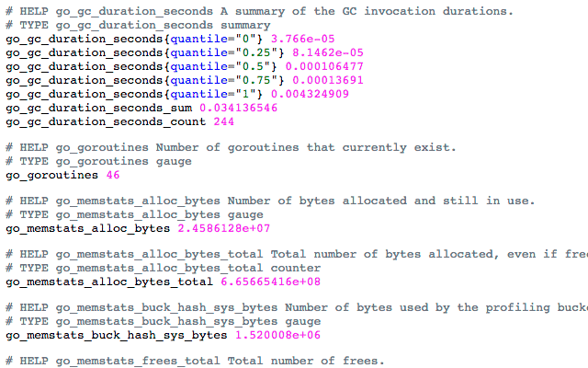Click the TYPE go_memstats_alloc_bytes_total counter line
The height and width of the screenshot is (368, 588).
click(164, 268)
